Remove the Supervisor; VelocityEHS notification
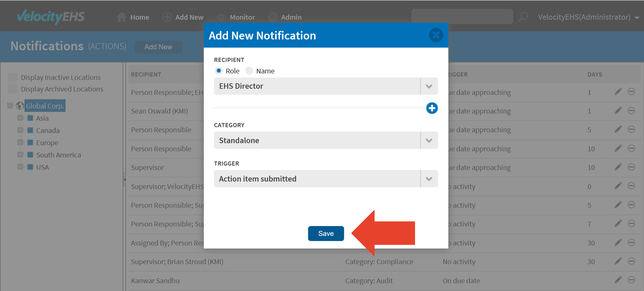 tap(631, 186)
